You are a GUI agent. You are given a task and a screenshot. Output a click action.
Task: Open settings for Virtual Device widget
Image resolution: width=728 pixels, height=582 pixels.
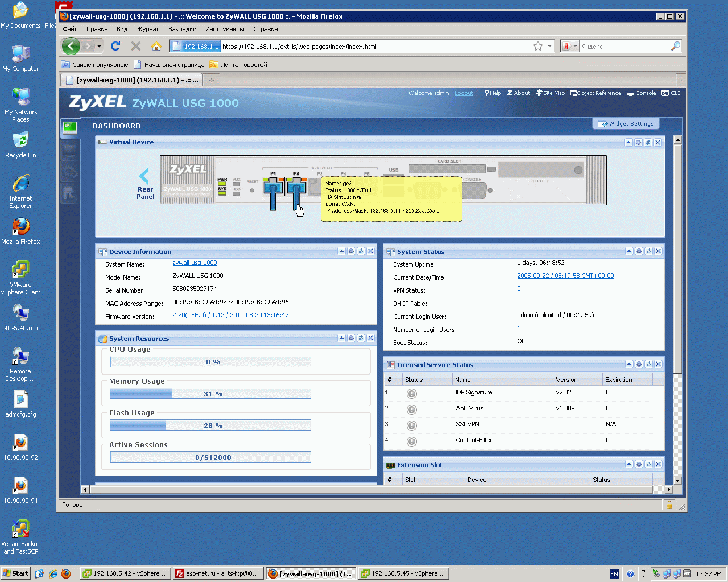pos(638,143)
